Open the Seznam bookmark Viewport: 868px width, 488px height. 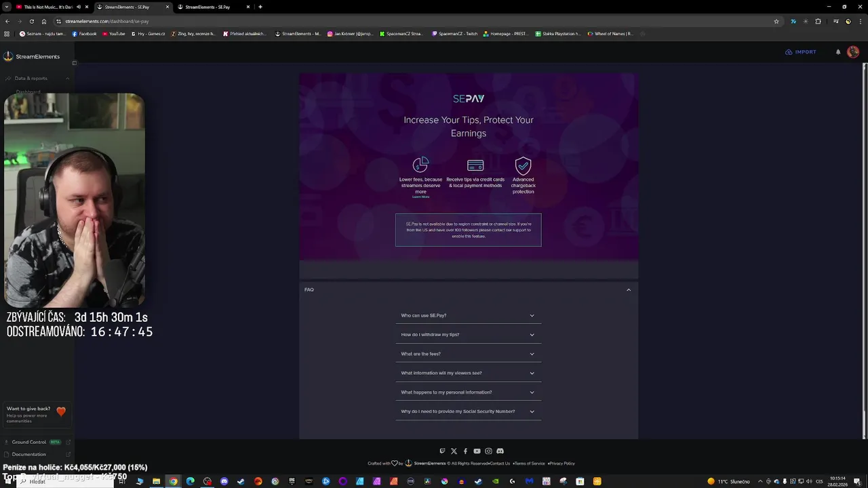(x=43, y=33)
